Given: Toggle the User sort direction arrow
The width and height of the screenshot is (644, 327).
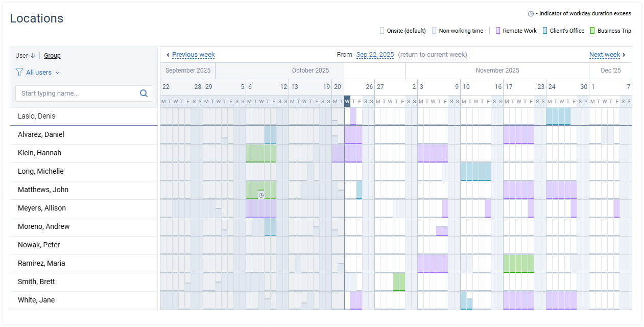Looking at the screenshot, I should pyautogui.click(x=33, y=55).
